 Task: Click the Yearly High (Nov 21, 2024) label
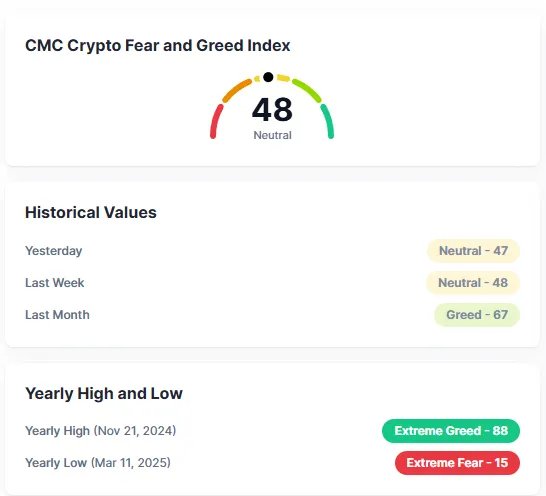[101, 431]
